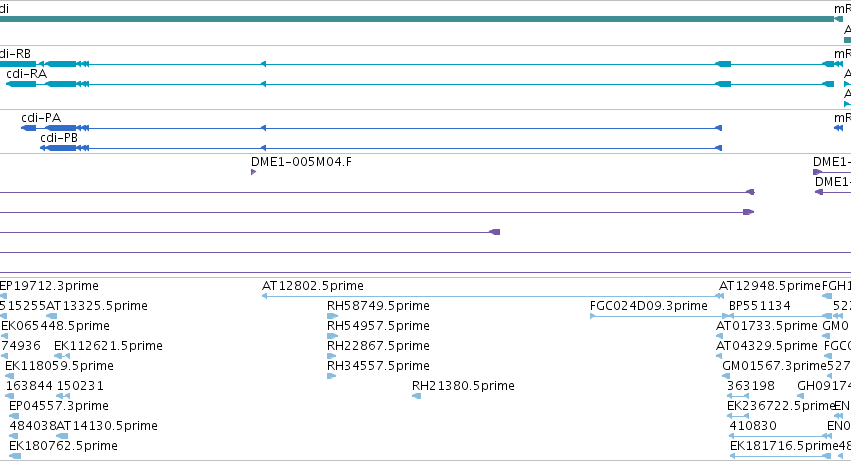Viewport: 851px width, 461px height.
Task: Open the AT13325.5prime EST label
Action: pyautogui.click(x=97, y=306)
